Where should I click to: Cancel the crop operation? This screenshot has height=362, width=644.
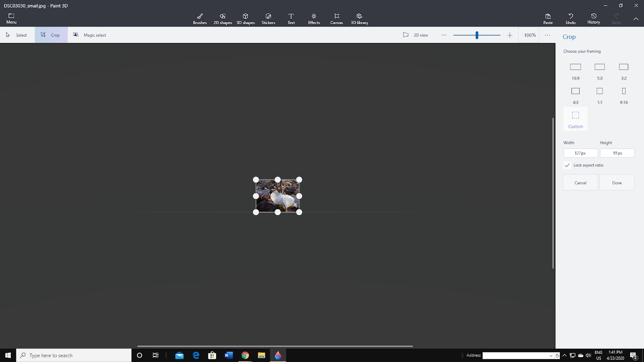[x=580, y=183]
